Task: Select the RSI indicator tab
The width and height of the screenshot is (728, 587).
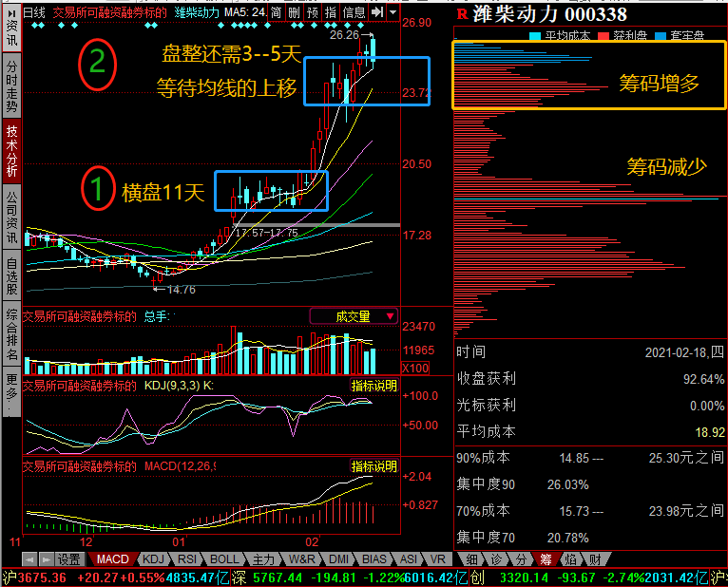Action: (187, 559)
